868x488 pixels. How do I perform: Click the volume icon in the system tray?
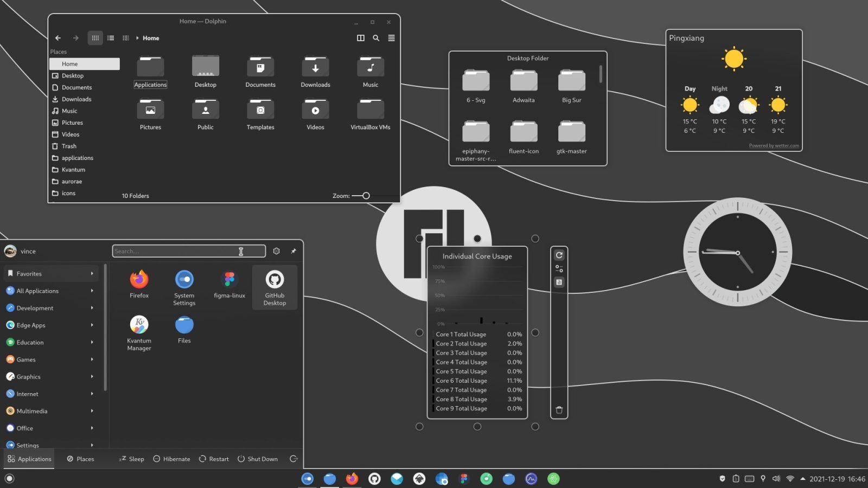[777, 479]
